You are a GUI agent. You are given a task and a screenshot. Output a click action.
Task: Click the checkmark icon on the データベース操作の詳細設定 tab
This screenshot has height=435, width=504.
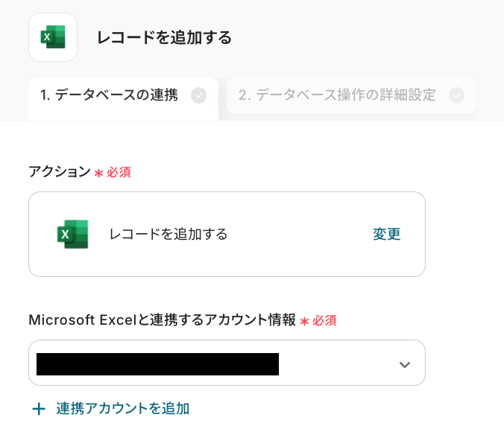(456, 95)
